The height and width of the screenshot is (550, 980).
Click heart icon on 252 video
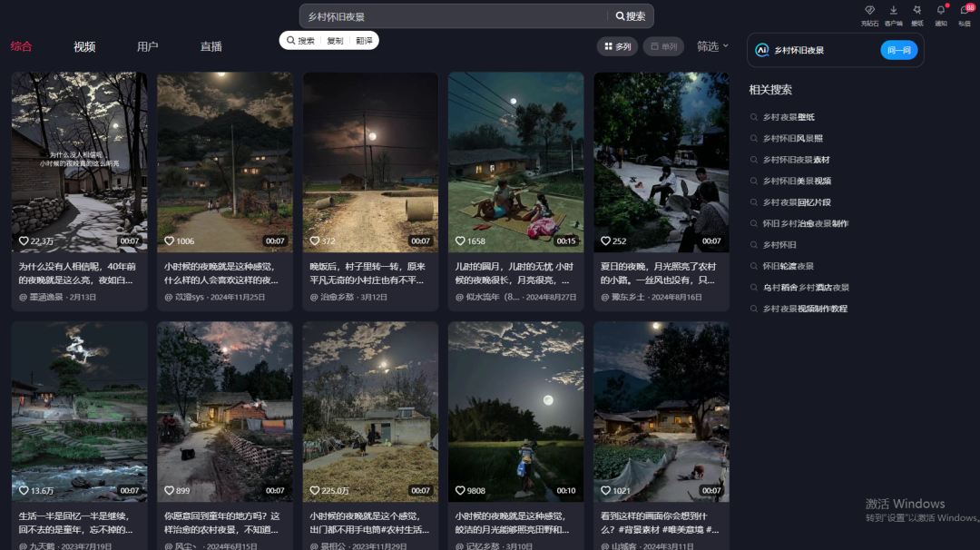[x=605, y=241]
